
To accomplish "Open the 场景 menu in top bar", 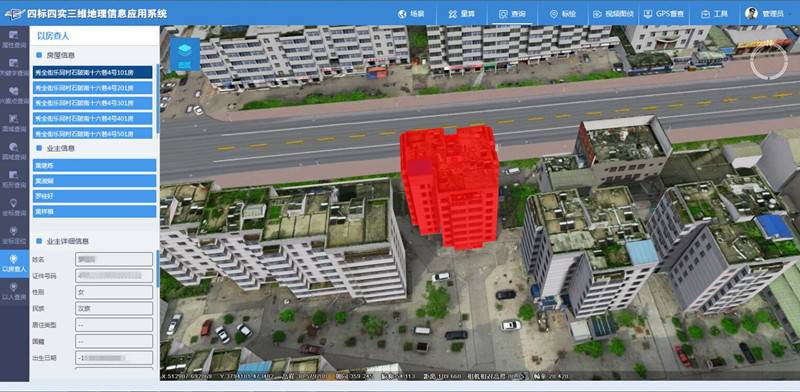I will click(411, 14).
